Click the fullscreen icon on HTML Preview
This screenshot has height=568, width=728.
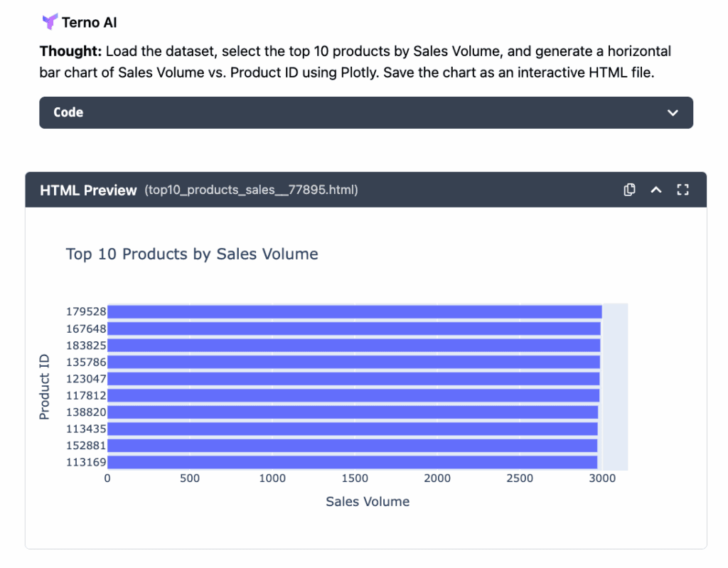pos(682,190)
